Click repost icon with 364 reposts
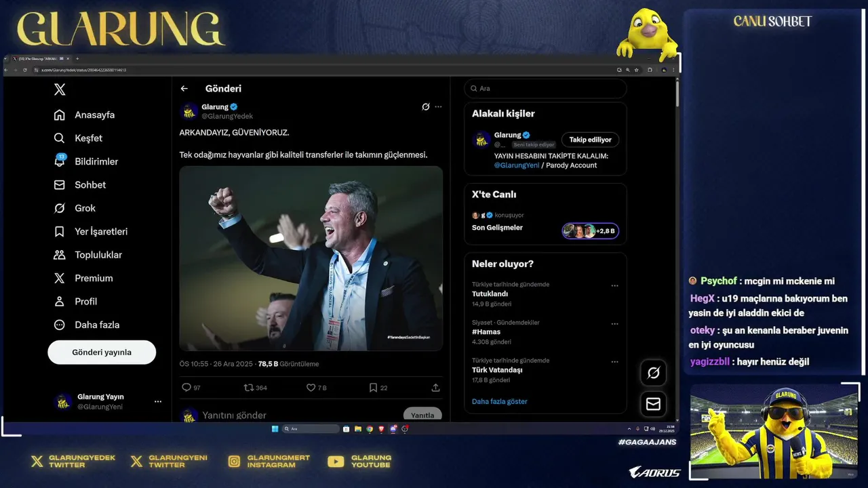This screenshot has height=488, width=868. [248, 388]
